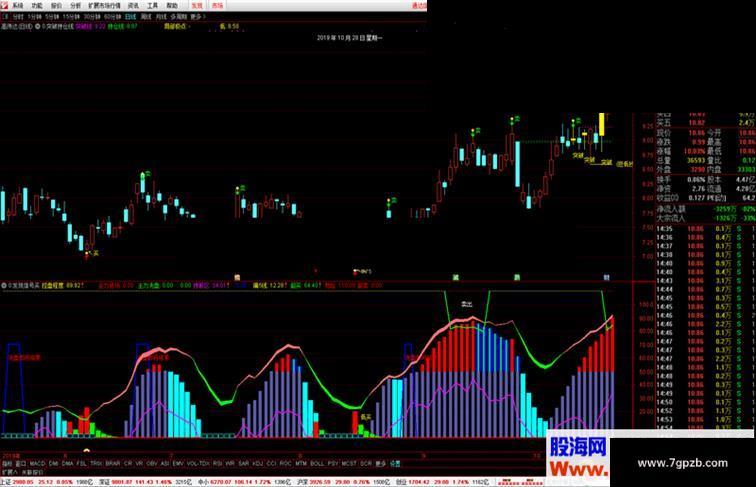Click the 净流入额 row in quote panel
This screenshot has height=487, width=756.
(706, 209)
